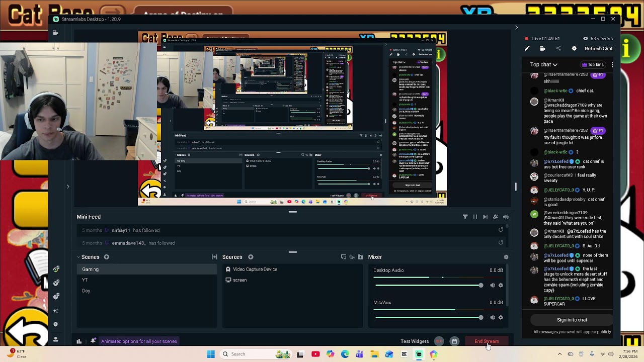644x362 pixels.
Task: Click the replay buffer icon beside REC
Action: coord(454,341)
